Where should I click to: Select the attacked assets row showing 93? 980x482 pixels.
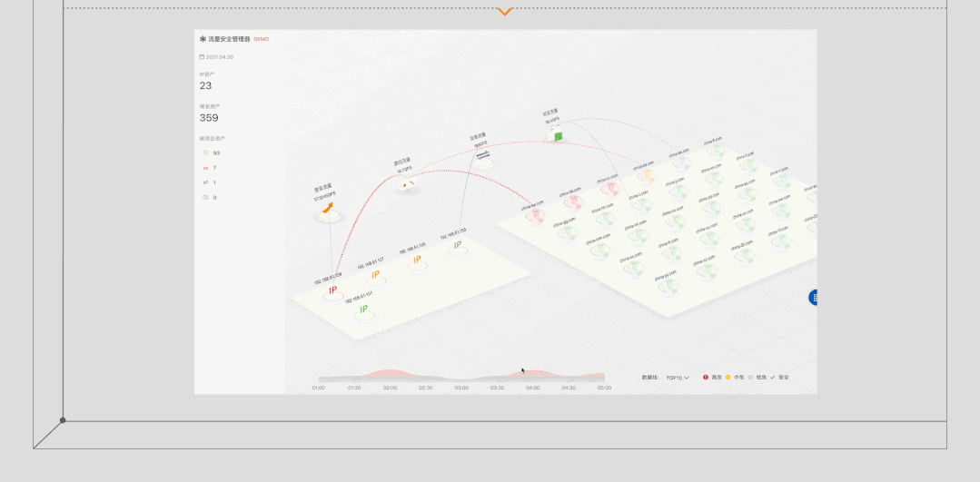[x=211, y=152]
